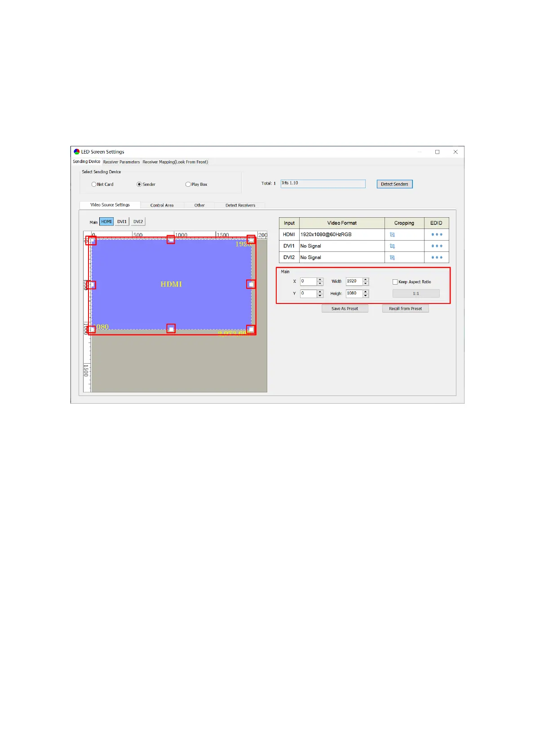Toggle the HDMI main source button

[106, 222]
